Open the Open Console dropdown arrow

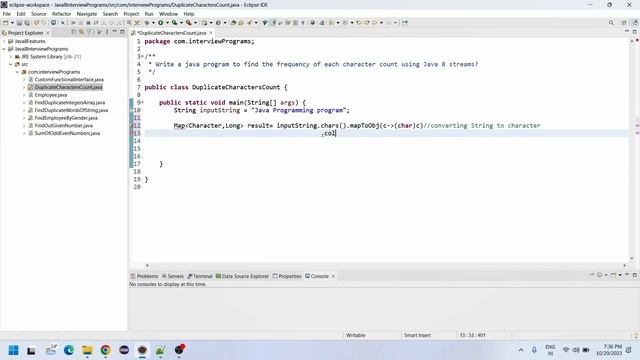(620, 275)
